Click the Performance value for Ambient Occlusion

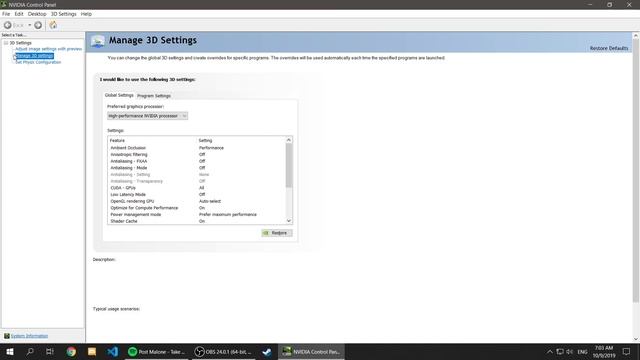pyautogui.click(x=211, y=148)
